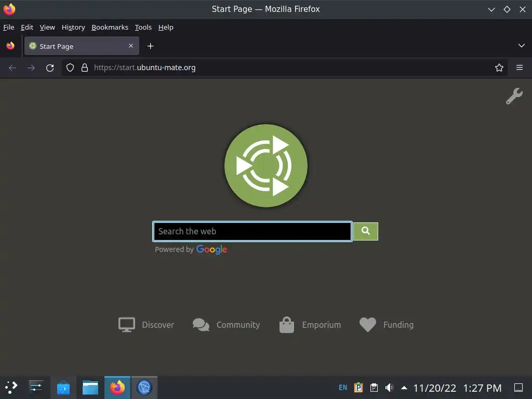
Task: Click the Google logo link
Action: point(211,250)
